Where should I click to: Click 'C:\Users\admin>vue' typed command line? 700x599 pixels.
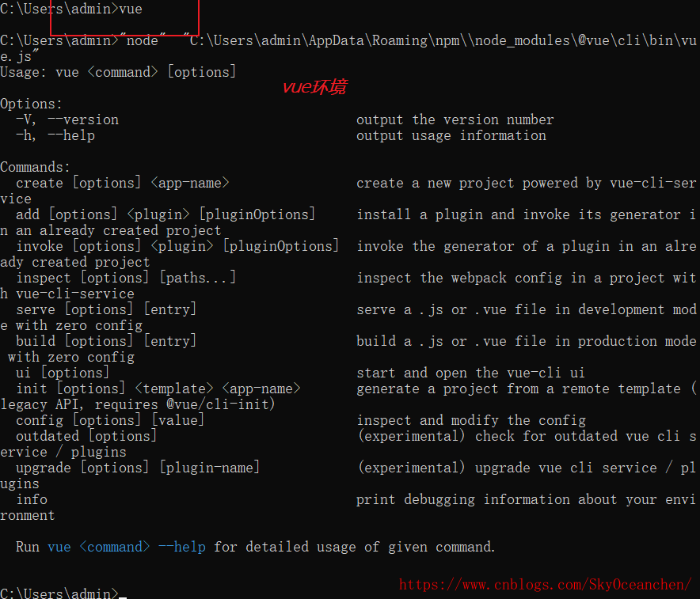pyautogui.click(x=71, y=9)
